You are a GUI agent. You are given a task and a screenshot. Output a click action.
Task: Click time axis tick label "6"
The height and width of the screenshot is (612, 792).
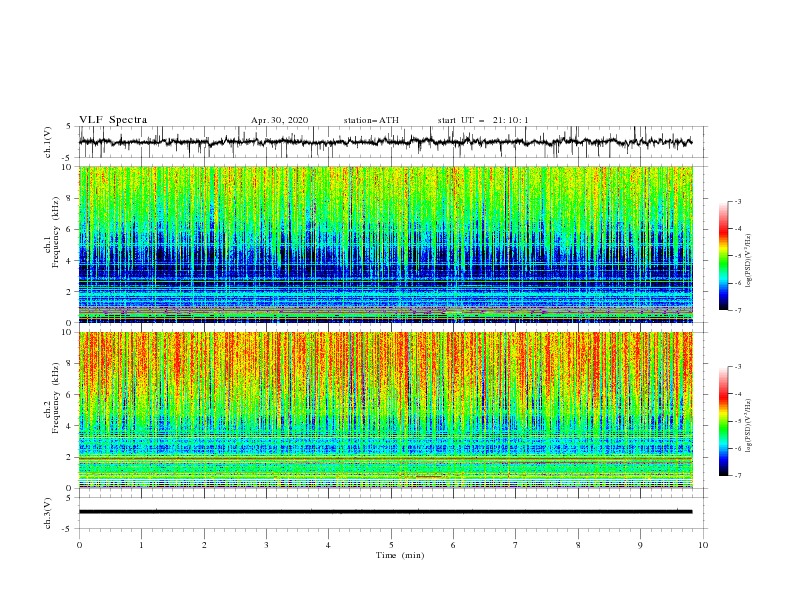[x=454, y=545]
